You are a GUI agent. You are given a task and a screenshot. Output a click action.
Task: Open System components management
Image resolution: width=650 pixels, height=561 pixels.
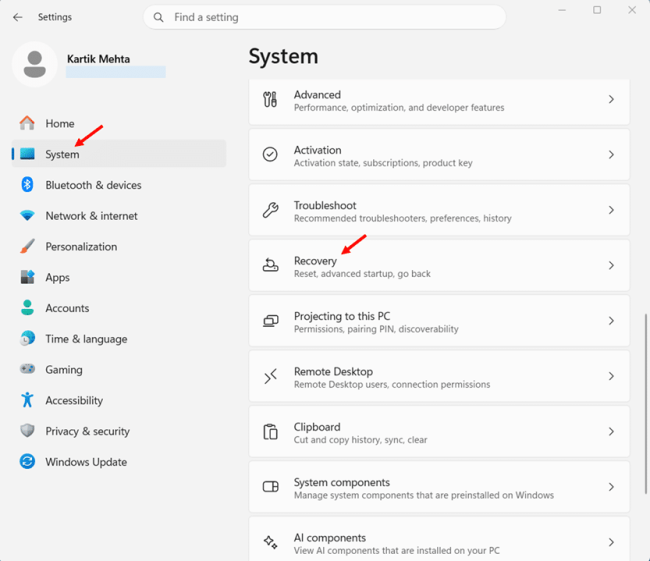tap(439, 487)
